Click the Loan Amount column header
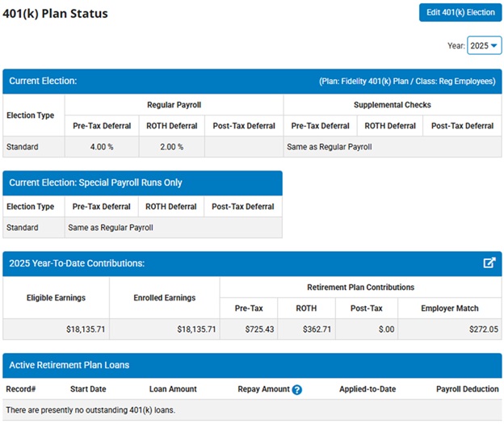Screen dimensions: 504x424 coord(173,389)
